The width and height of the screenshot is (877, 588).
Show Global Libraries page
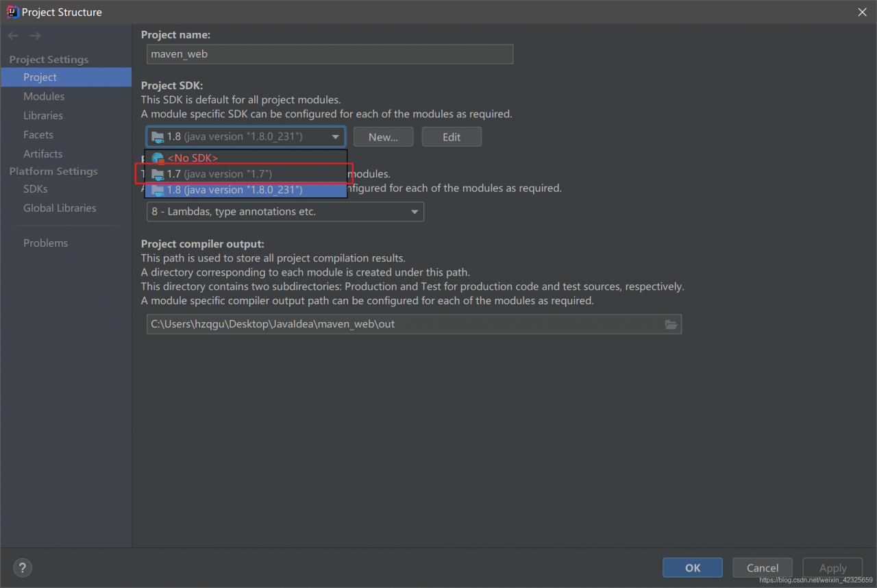(60, 208)
